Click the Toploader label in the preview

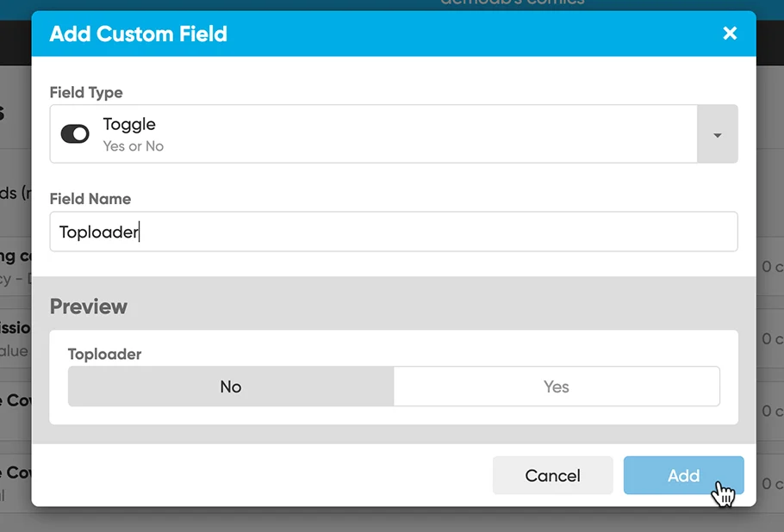(105, 354)
